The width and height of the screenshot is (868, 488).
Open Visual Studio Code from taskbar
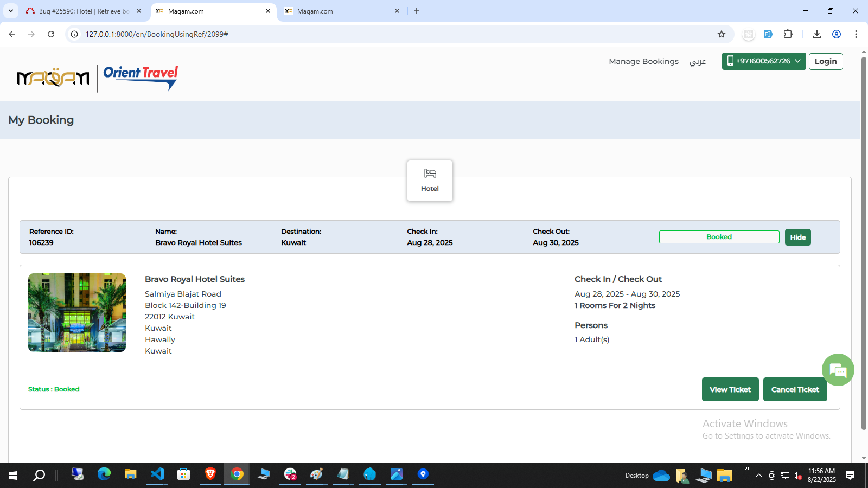click(157, 474)
